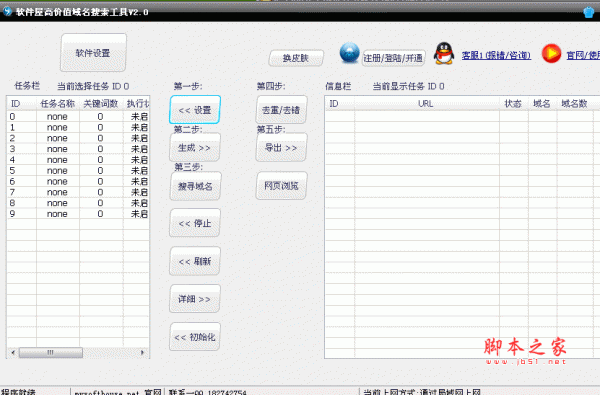Click the info panel ID column header
Screen dimensions: 600x395
tap(340, 104)
